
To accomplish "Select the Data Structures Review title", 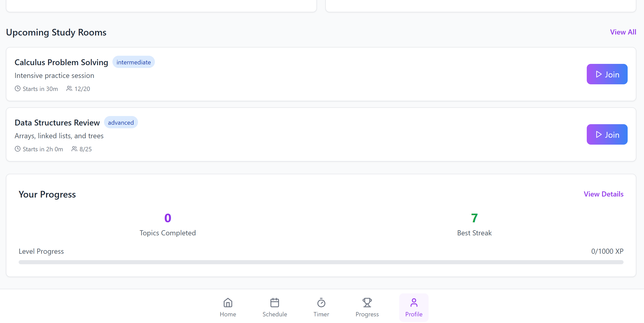I will [x=57, y=123].
